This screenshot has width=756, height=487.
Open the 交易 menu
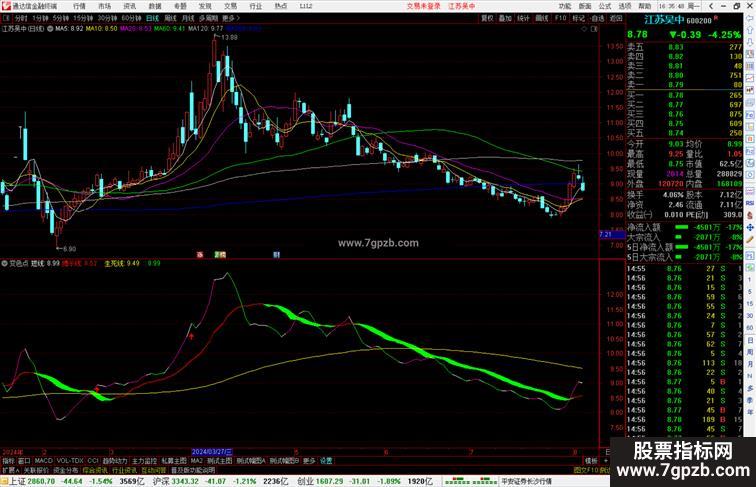pos(230,6)
